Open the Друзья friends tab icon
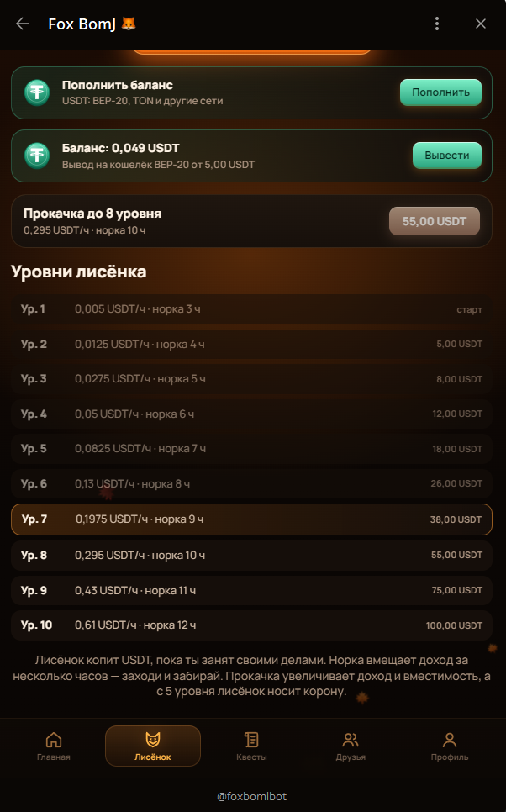The height and width of the screenshot is (812, 506). point(351,740)
